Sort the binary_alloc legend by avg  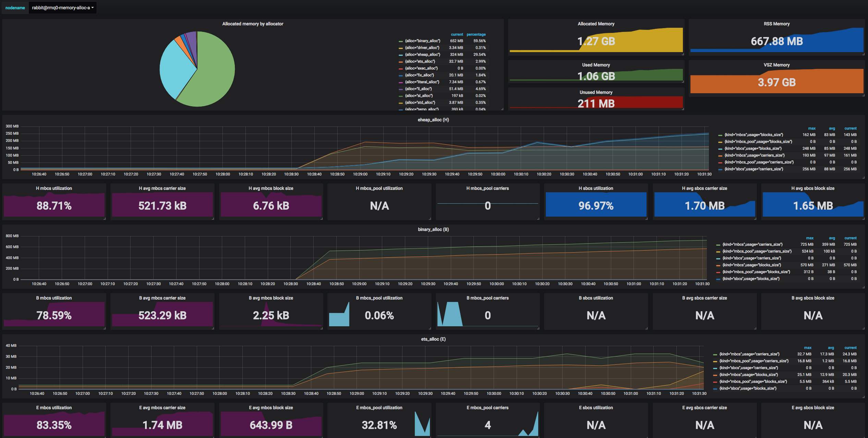832,238
